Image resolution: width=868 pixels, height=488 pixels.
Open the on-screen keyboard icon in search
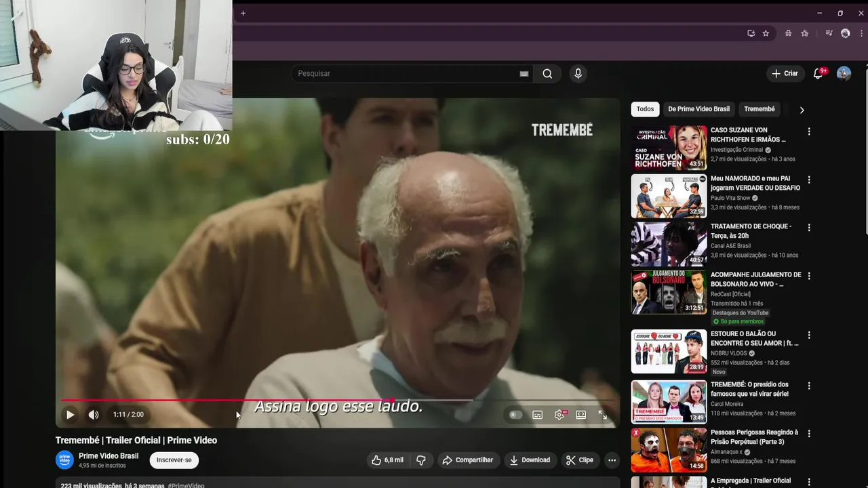[524, 74]
